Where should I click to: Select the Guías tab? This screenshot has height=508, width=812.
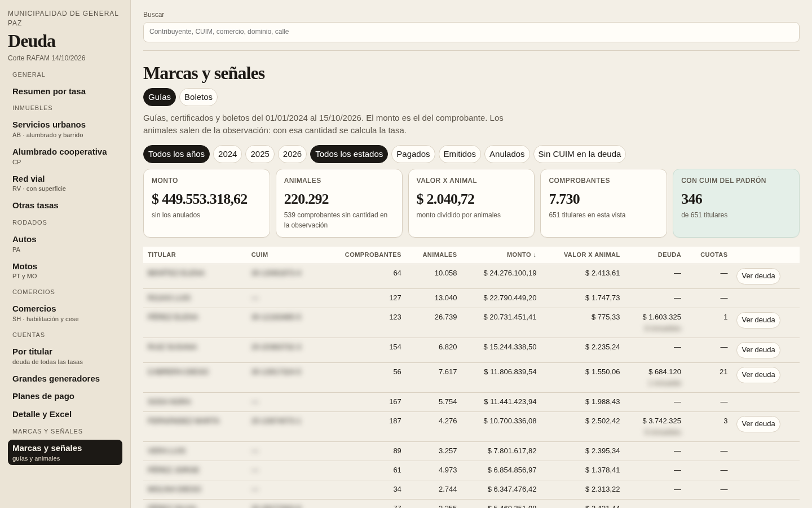coord(160,97)
